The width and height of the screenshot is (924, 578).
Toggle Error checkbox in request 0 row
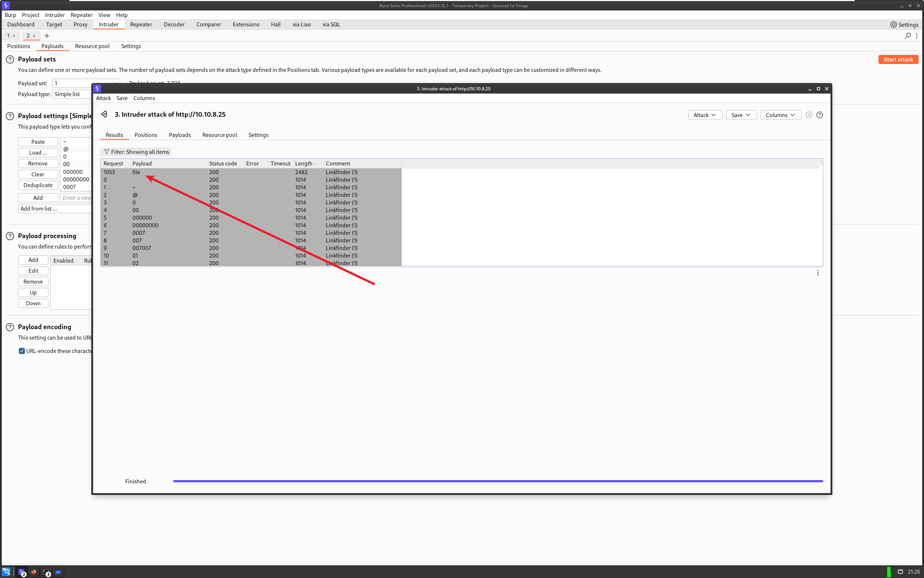257,180
